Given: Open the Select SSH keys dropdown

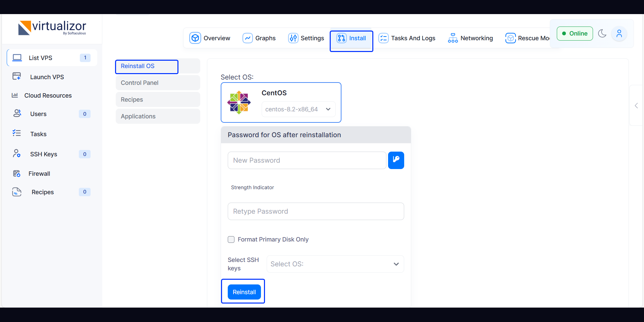Looking at the screenshot, I should click(x=335, y=264).
